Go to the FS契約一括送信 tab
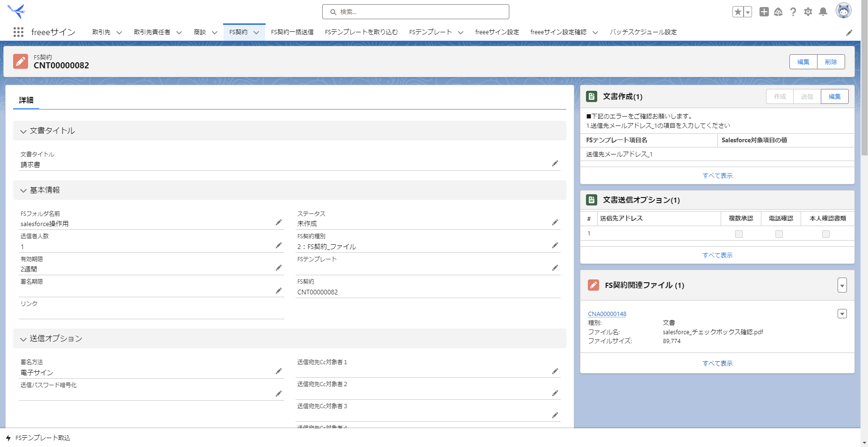Image resolution: width=868 pixels, height=447 pixels. click(292, 32)
